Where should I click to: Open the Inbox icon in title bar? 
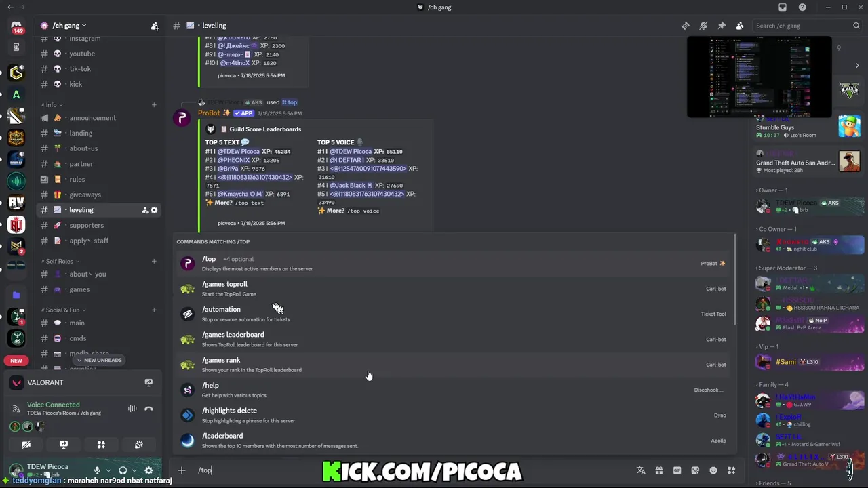(x=783, y=7)
